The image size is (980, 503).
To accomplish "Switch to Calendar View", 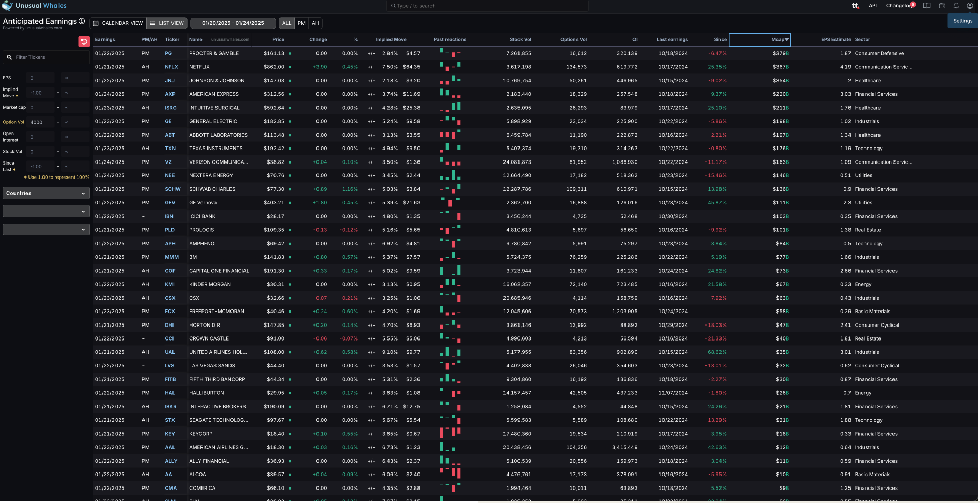I will point(118,23).
